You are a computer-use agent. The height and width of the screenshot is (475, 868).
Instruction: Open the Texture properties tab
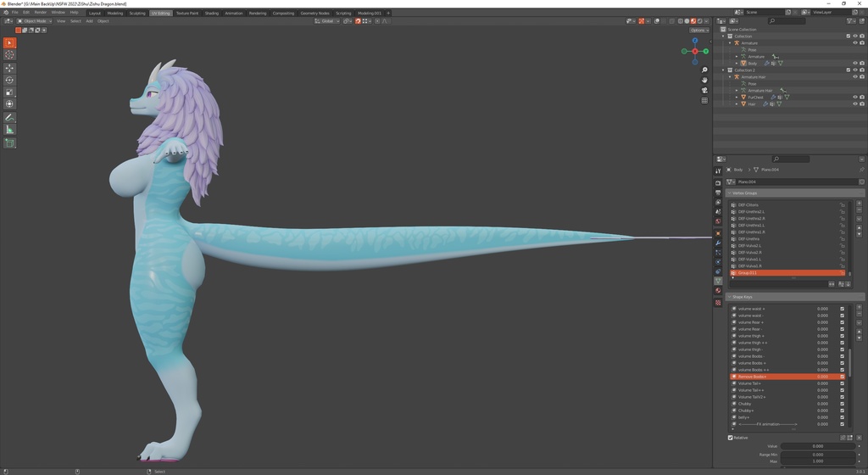718,302
